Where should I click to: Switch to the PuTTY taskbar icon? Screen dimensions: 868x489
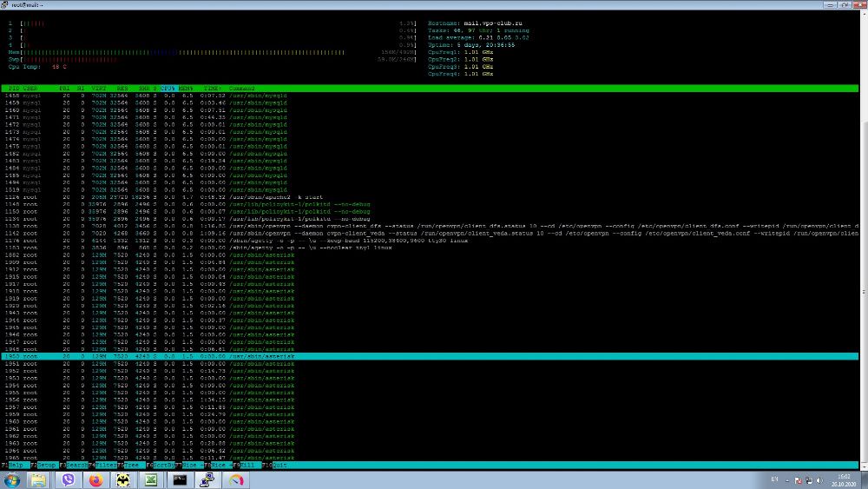(207, 479)
